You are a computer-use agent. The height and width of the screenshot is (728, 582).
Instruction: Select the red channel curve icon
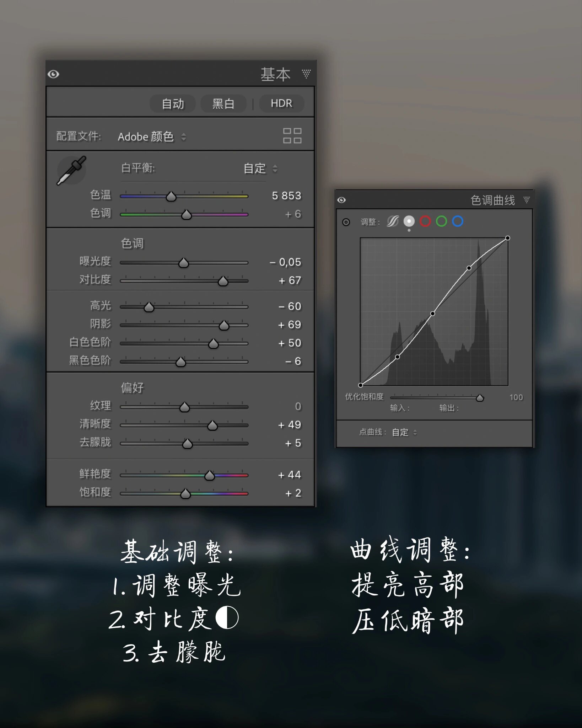tap(426, 221)
